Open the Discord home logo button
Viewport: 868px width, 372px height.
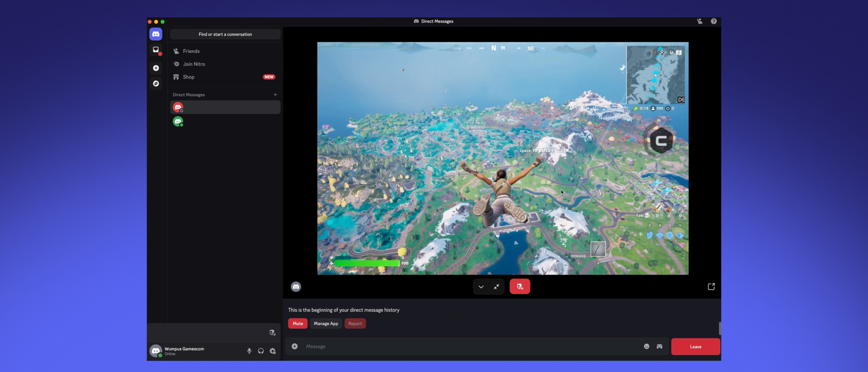pos(156,34)
